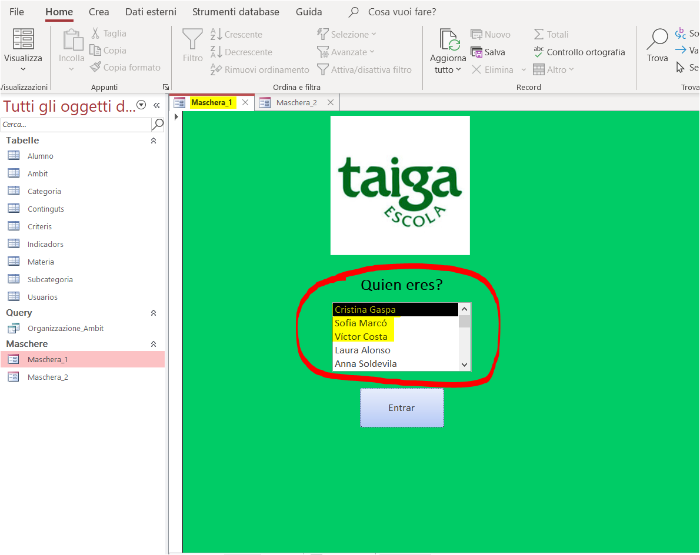Switch to the Crea ribbon tab
Screen dimensions: 700x555
tap(99, 12)
